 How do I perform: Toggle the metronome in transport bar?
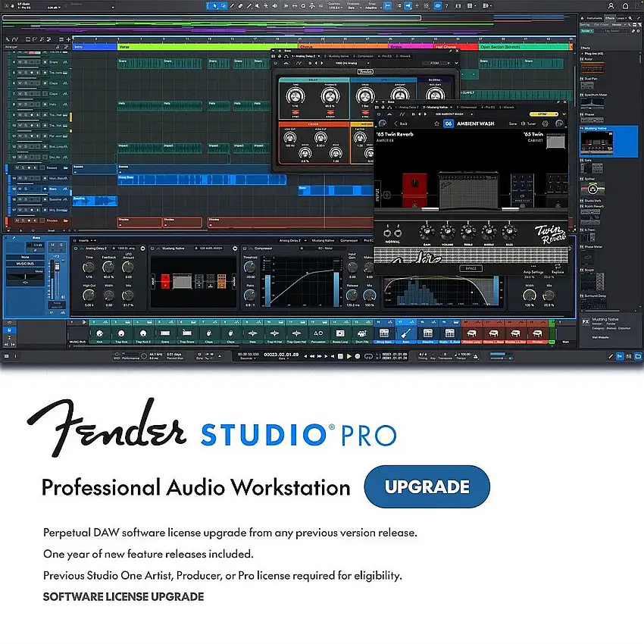click(x=476, y=356)
